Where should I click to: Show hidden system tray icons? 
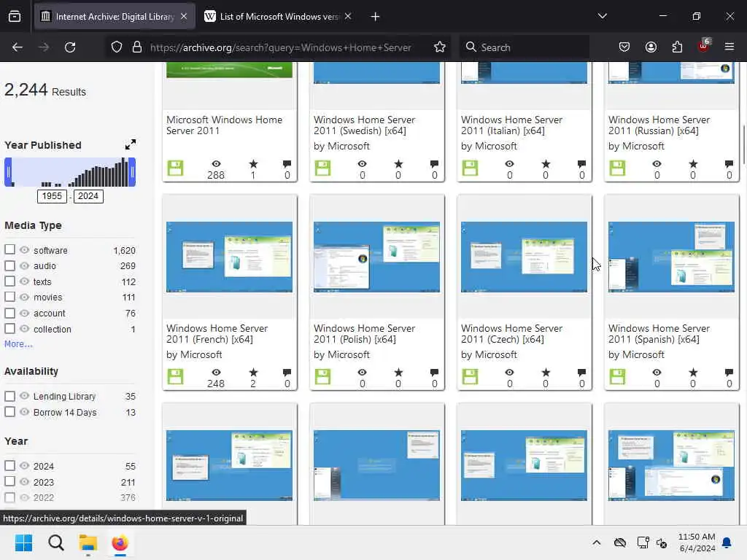coord(596,542)
